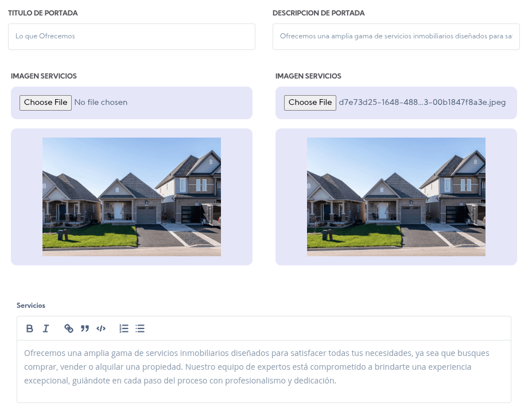
Task: Click the 'DESCRIPCION DE PORTADA' label
Action: (319, 13)
